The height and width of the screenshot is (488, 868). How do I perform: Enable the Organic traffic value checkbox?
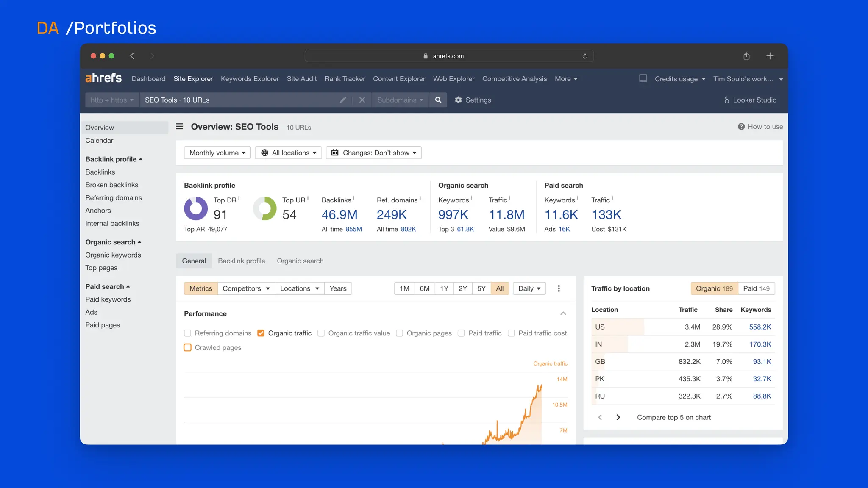point(321,333)
